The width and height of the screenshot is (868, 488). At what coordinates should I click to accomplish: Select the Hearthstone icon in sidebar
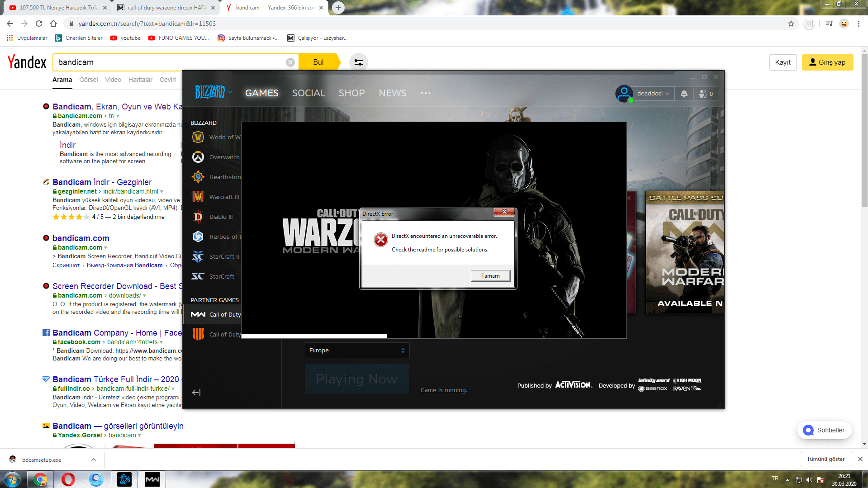pos(198,177)
